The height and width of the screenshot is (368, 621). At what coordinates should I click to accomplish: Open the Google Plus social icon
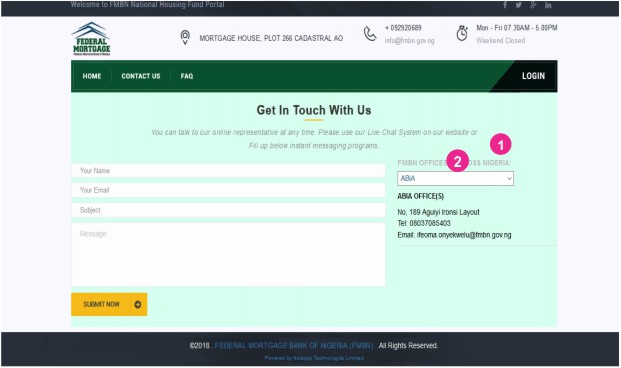click(x=533, y=5)
